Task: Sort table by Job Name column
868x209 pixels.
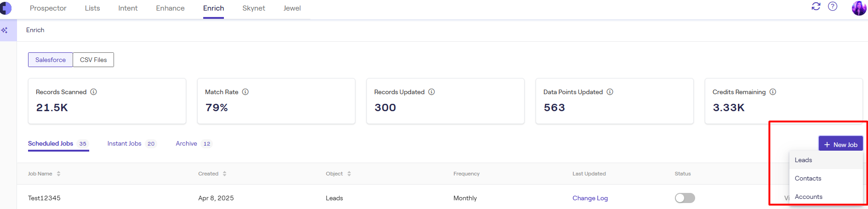Action: click(x=58, y=174)
